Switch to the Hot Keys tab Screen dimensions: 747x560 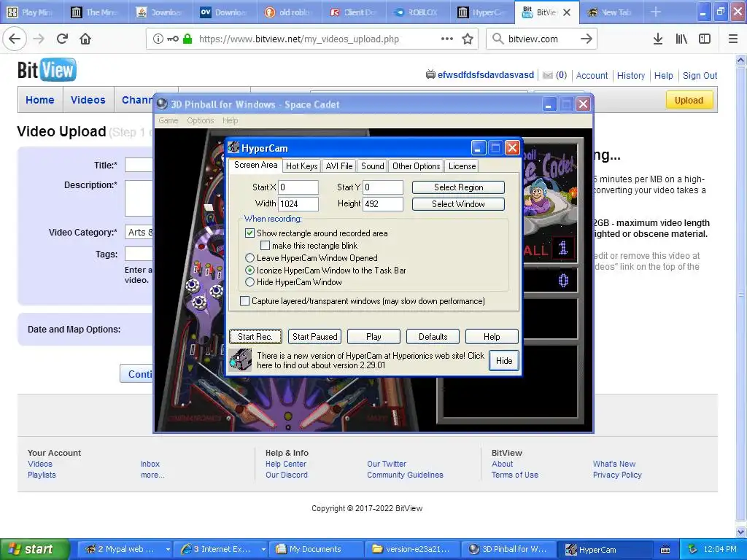click(301, 166)
